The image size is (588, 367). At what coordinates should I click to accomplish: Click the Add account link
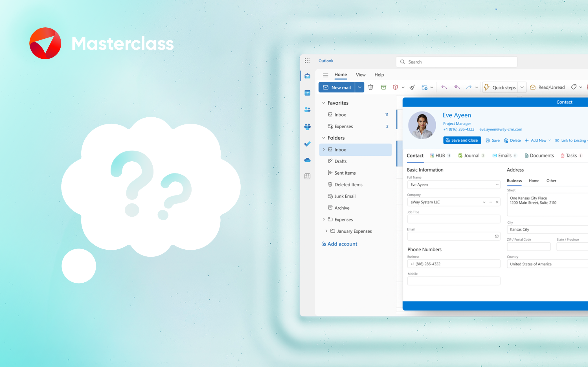point(342,244)
